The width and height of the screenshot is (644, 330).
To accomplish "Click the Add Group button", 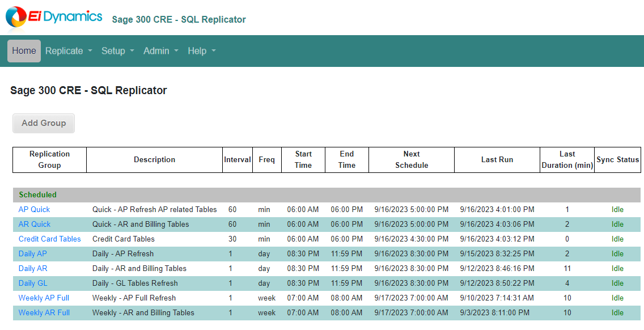I will [44, 123].
